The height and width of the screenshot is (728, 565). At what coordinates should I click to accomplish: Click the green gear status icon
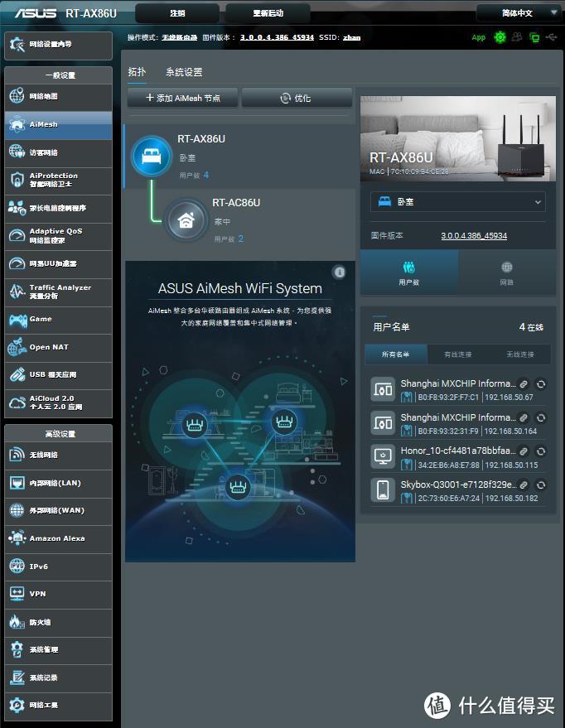tap(500, 37)
